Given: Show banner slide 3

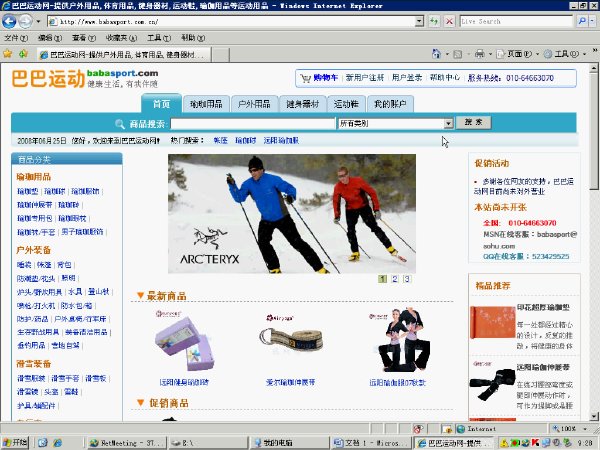Looking at the screenshot, I should (x=407, y=279).
